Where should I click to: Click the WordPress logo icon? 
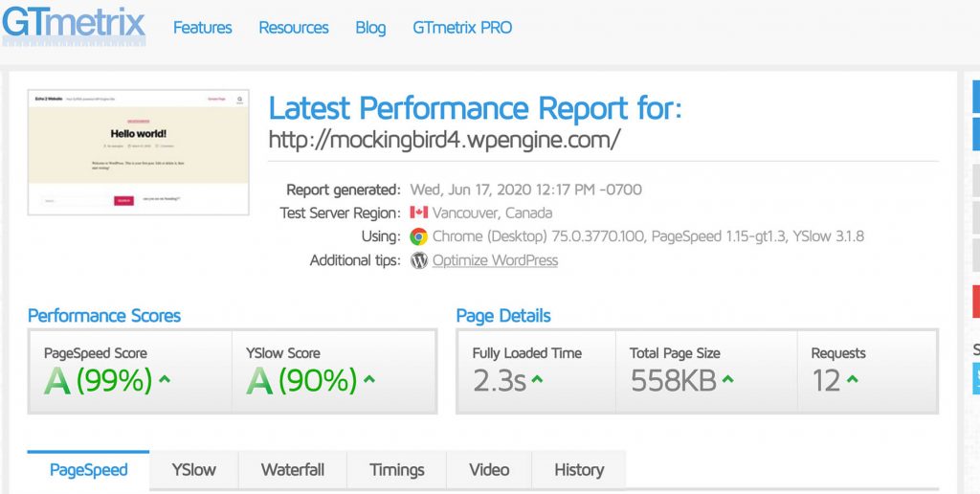point(419,260)
